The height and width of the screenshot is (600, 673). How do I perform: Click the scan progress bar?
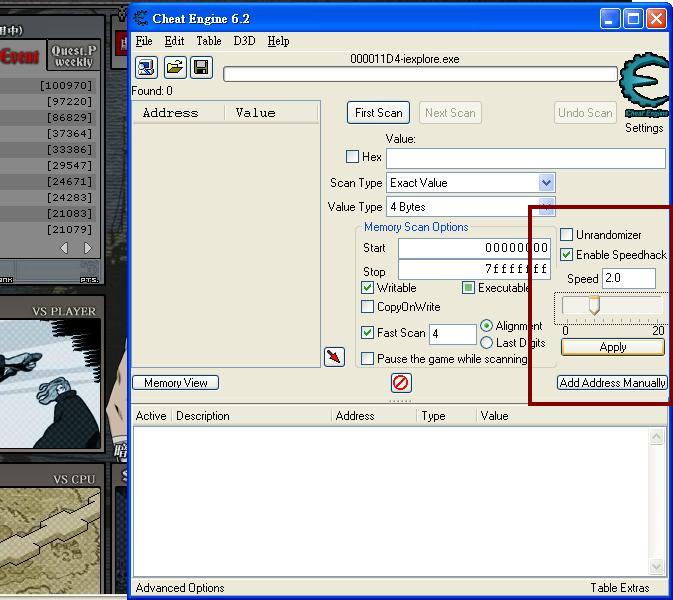tap(420, 74)
